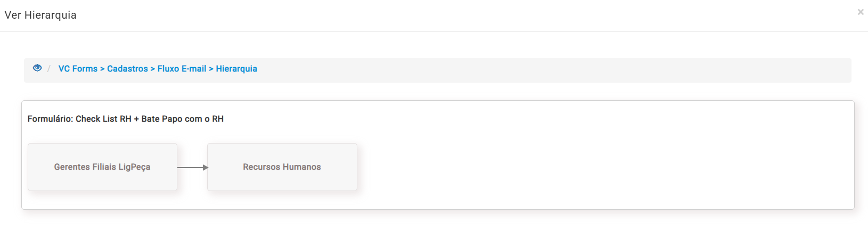Go to VC Forms in the breadcrumb
Viewport: 868px width, 230px height.
point(78,69)
